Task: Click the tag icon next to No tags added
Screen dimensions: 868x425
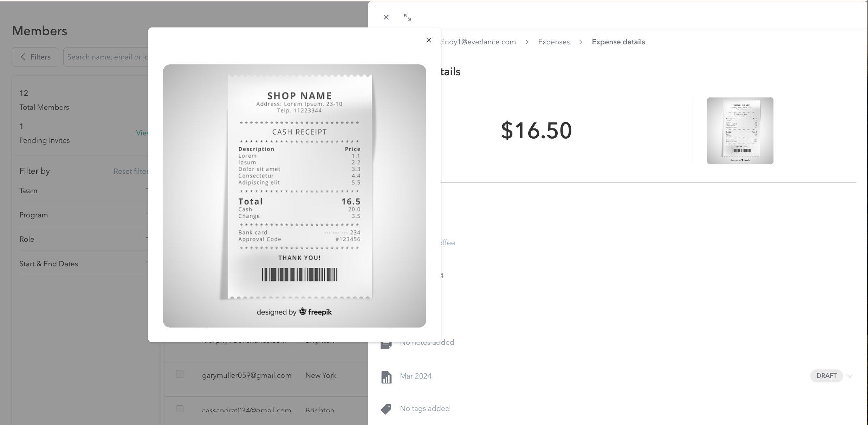Action: tap(386, 409)
